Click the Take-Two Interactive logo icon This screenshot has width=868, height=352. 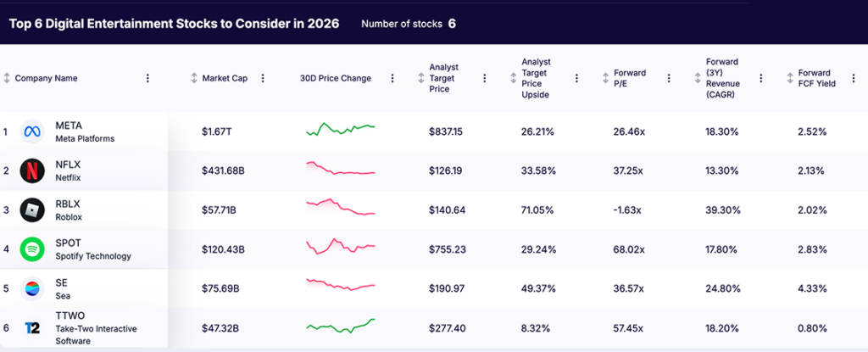pos(32,328)
